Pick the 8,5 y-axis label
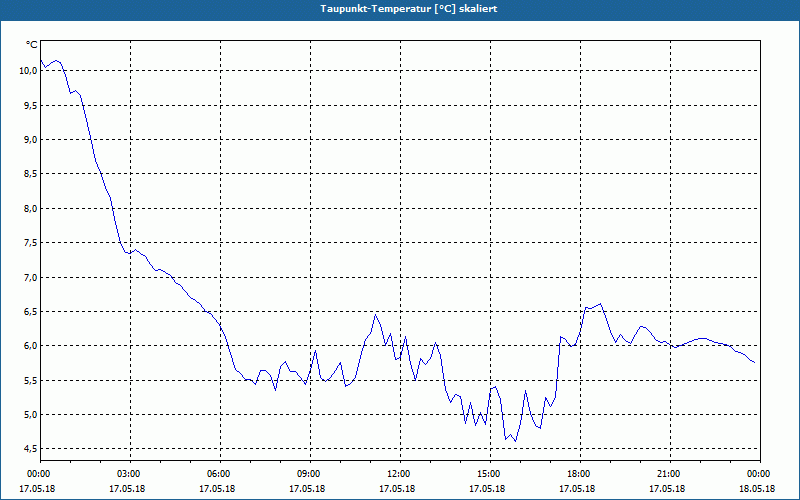Screen dimensions: 800x500 (x=31, y=174)
